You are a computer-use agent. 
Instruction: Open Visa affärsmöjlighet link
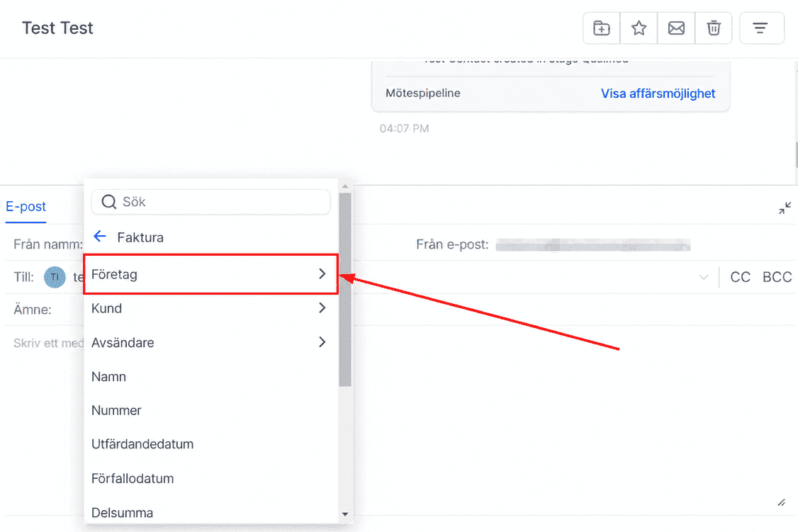pos(658,94)
